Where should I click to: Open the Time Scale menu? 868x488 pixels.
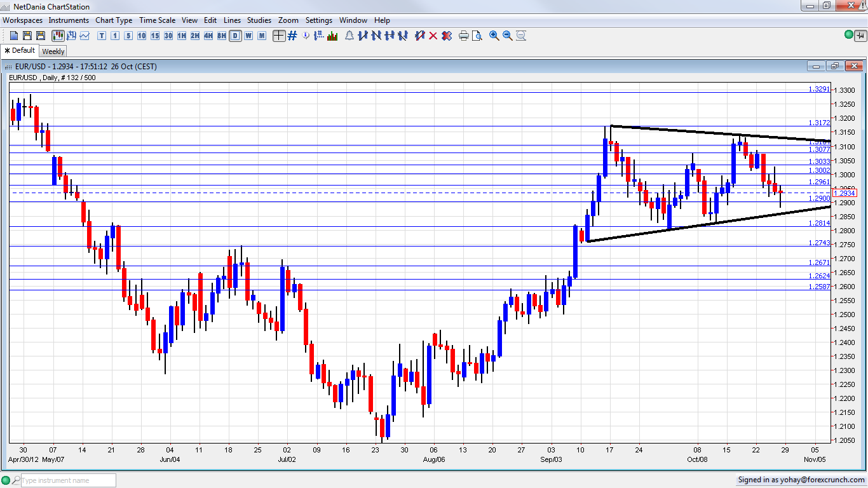pyautogui.click(x=157, y=20)
